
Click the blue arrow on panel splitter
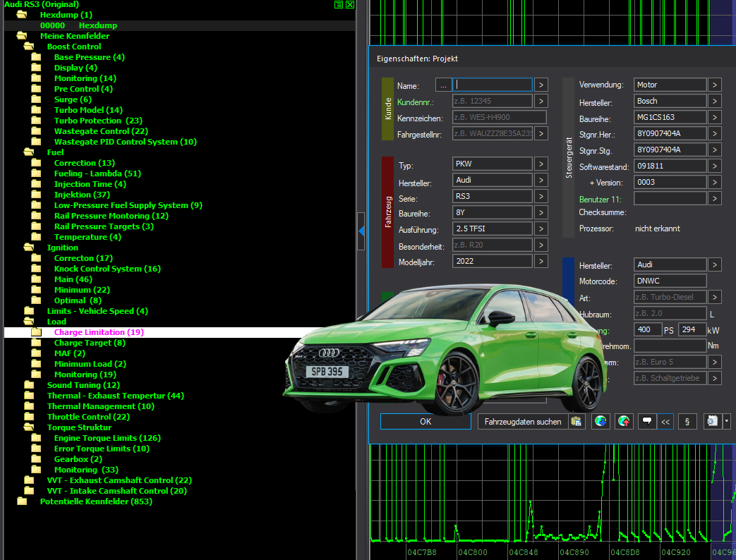point(361,231)
